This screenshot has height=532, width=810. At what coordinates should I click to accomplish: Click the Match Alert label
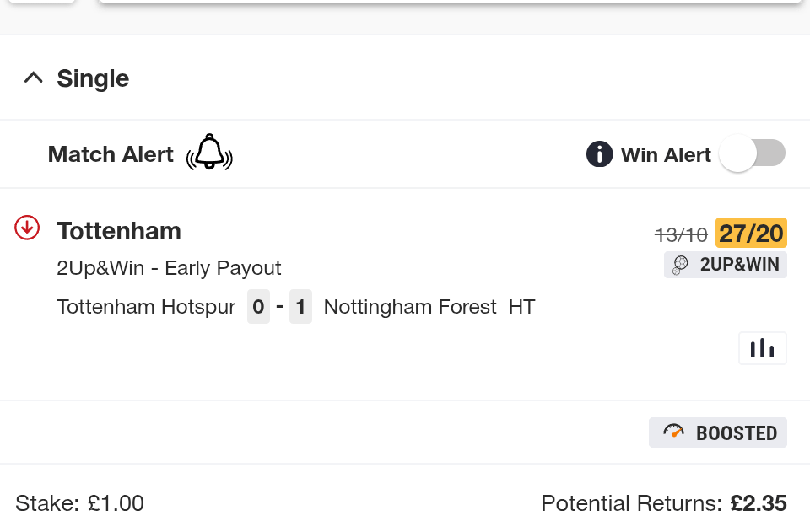(x=111, y=154)
